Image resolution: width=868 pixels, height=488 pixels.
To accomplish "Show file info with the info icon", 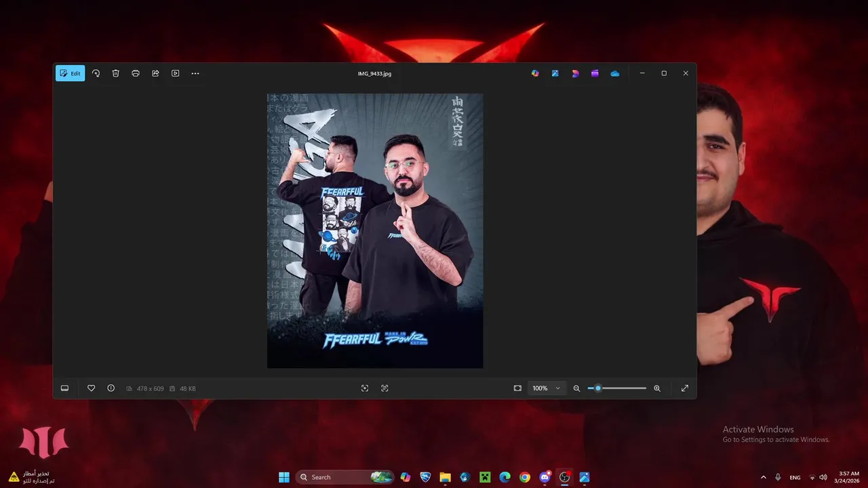I will [111, 388].
